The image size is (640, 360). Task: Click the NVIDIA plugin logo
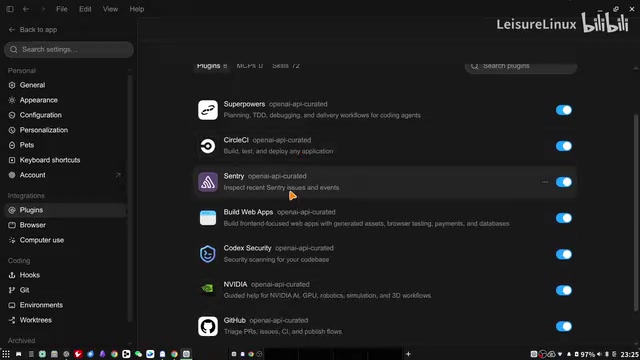point(208,289)
